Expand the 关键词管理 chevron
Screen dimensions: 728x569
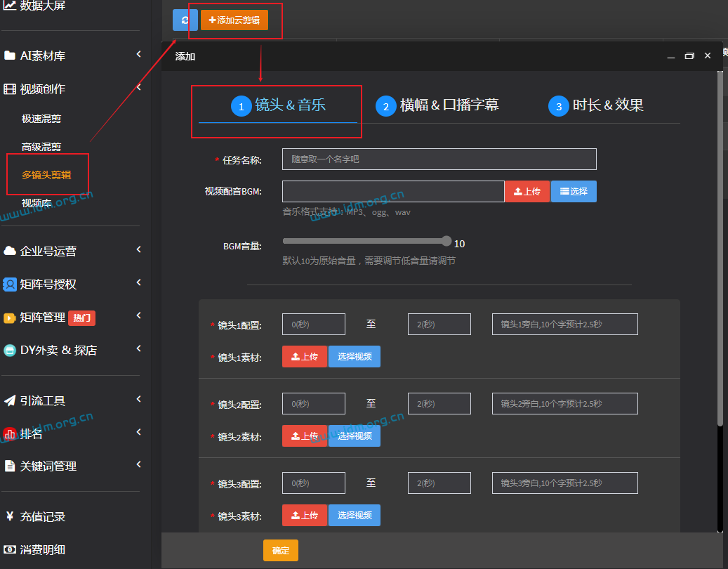click(139, 464)
